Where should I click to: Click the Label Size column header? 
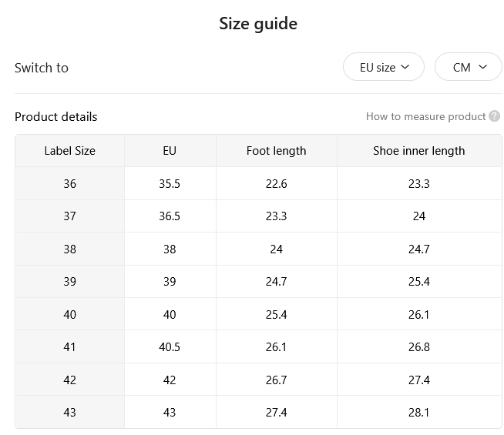(70, 151)
